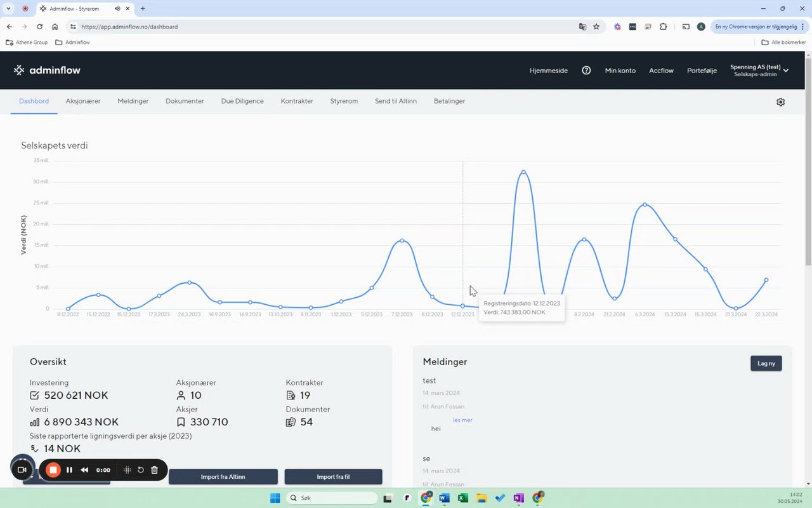Click the Investering checkmark icon
Screen dimensions: 812x508
tap(34, 396)
